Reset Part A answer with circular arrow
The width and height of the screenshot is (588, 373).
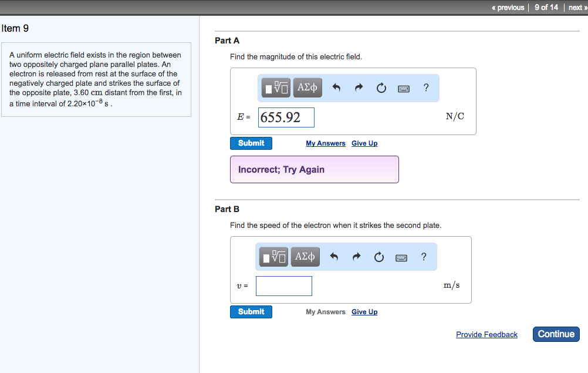[381, 88]
